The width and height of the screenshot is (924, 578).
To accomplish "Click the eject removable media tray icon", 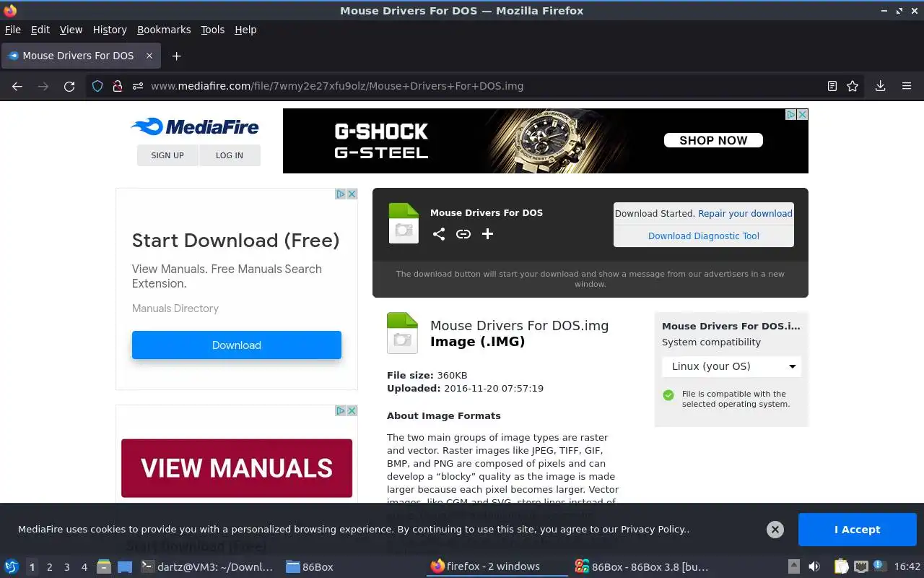I will (x=793, y=566).
